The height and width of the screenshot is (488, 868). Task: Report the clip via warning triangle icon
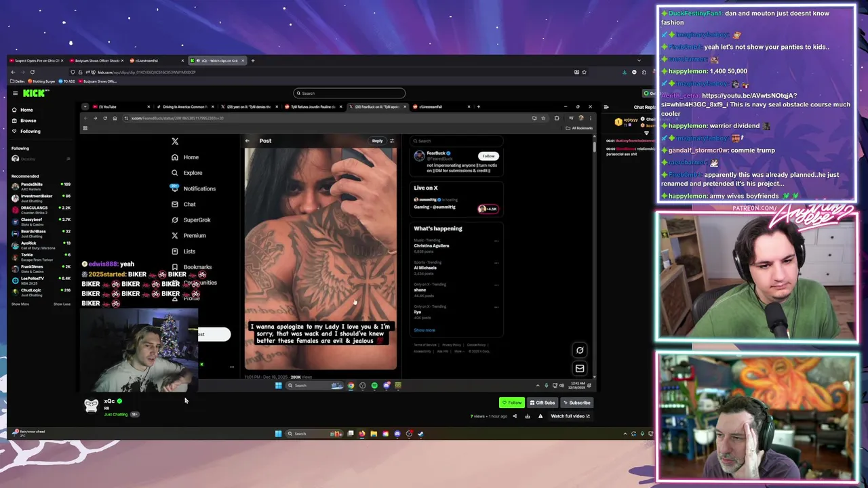[540, 416]
